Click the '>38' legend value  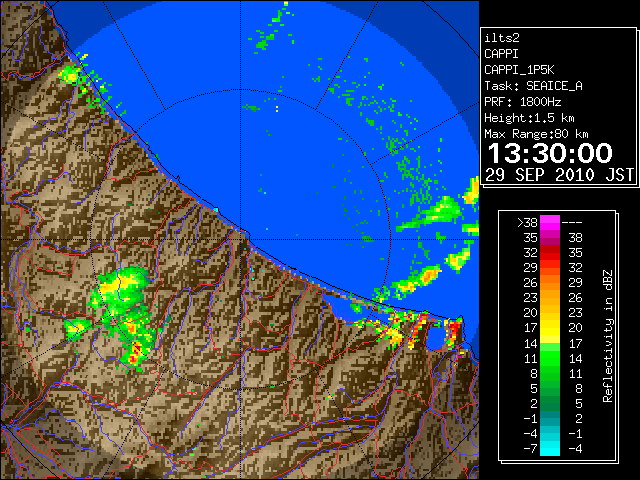click(x=527, y=223)
